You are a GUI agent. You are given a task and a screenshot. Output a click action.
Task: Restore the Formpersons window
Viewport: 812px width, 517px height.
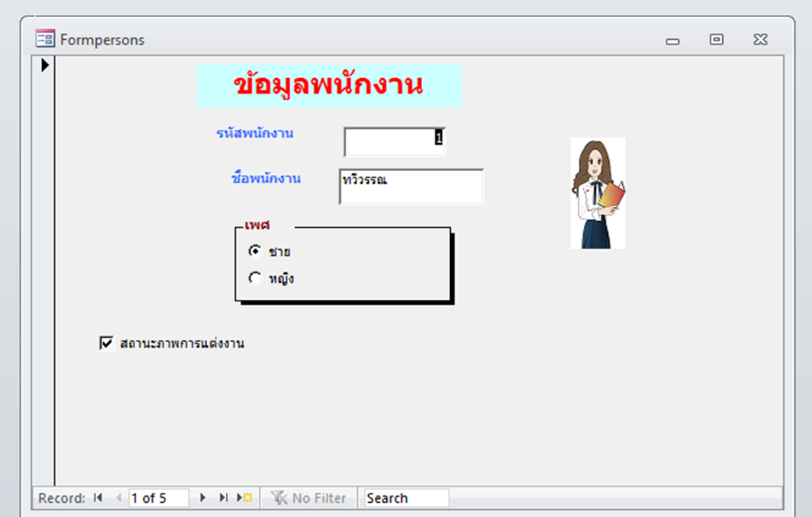[x=717, y=39]
